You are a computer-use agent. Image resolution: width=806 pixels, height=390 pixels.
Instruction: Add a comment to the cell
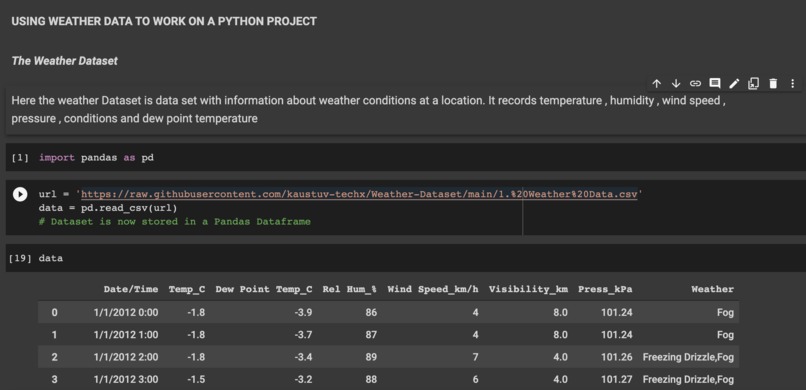(x=715, y=84)
